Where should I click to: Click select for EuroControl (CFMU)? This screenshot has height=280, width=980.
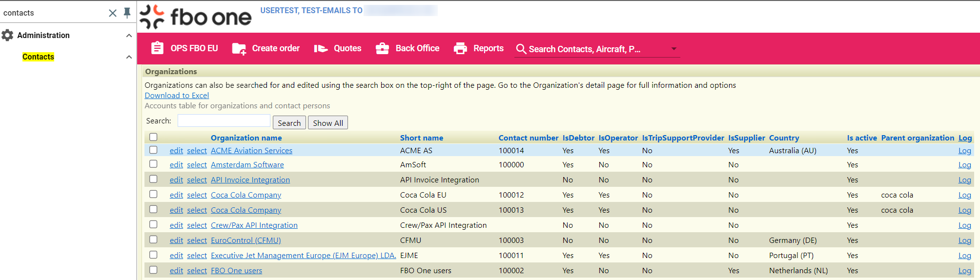point(197,240)
